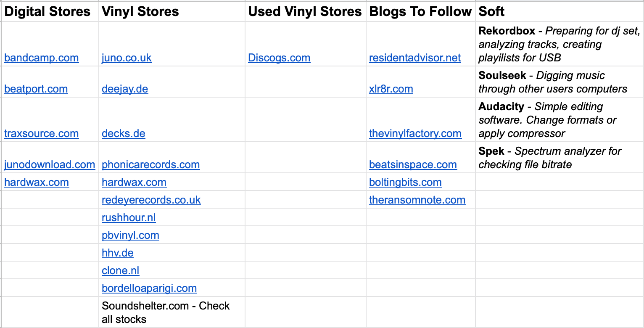This screenshot has width=644, height=328.
Task: Visit the phonicarecords.com link
Action: pos(150,164)
